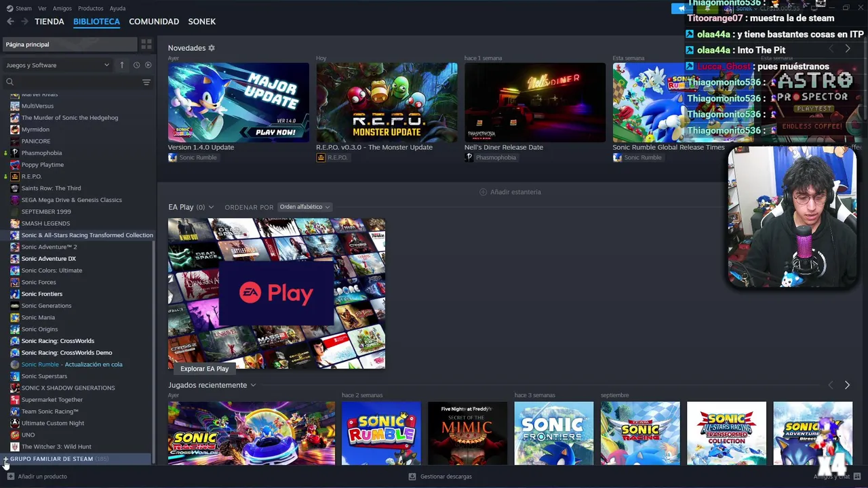Open the Ver menu

click(42, 8)
